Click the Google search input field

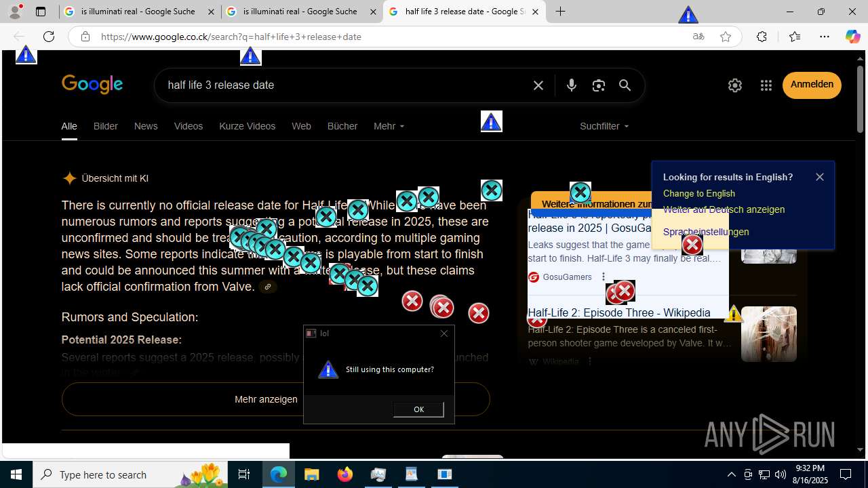tap(346, 85)
